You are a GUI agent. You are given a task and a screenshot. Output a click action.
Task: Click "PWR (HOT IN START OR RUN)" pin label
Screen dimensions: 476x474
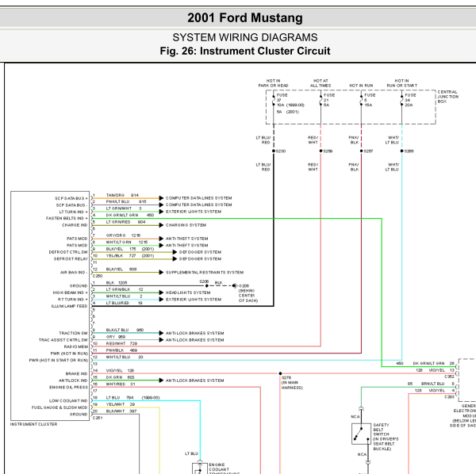tap(58, 361)
